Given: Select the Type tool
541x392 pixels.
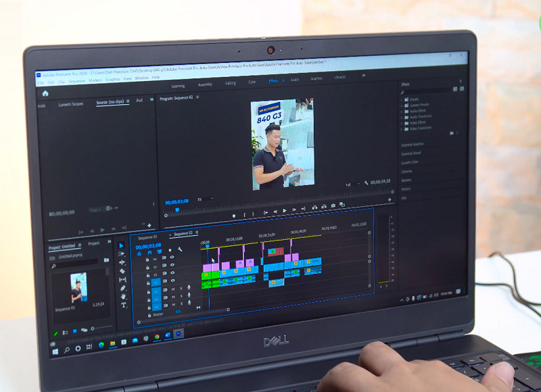Looking at the screenshot, I should pyautogui.click(x=124, y=305).
